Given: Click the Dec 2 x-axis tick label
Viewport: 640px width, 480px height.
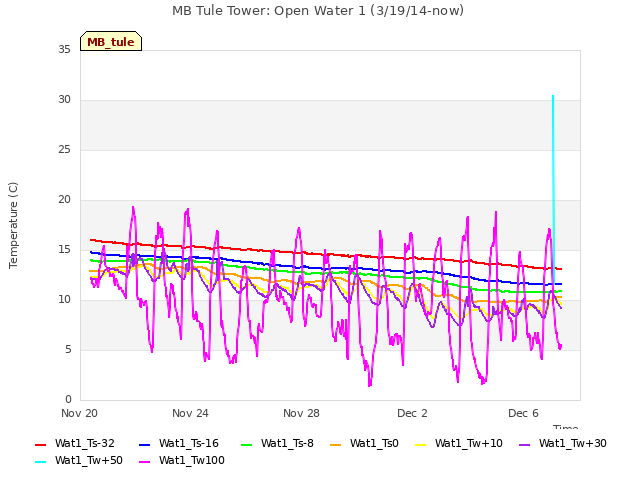Looking at the screenshot, I should pos(412,413).
